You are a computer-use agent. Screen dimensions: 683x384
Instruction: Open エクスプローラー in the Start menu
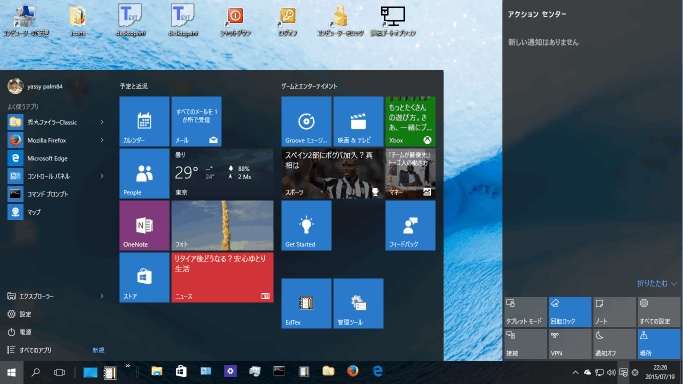click(x=37, y=296)
